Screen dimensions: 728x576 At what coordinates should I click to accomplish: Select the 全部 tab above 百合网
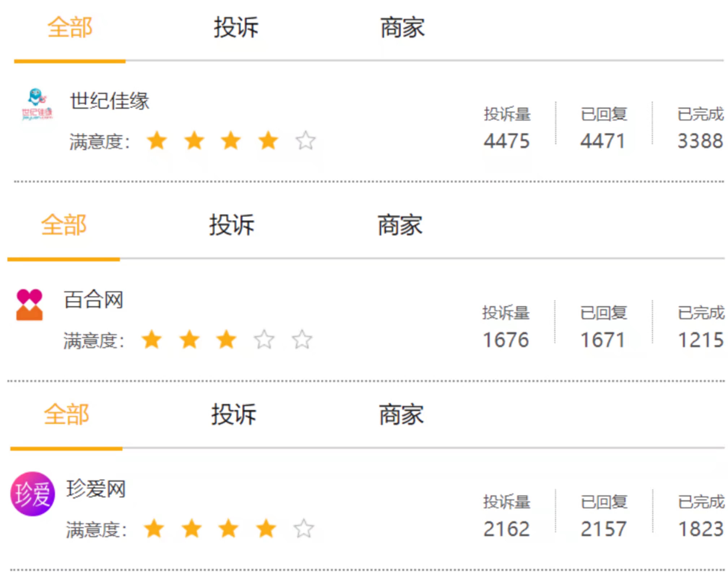(63, 225)
